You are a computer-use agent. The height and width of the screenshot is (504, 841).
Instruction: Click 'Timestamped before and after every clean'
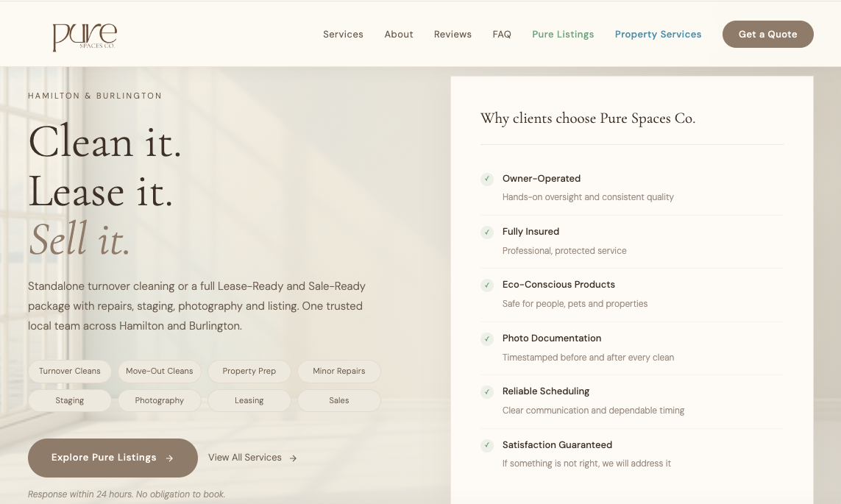coord(589,358)
